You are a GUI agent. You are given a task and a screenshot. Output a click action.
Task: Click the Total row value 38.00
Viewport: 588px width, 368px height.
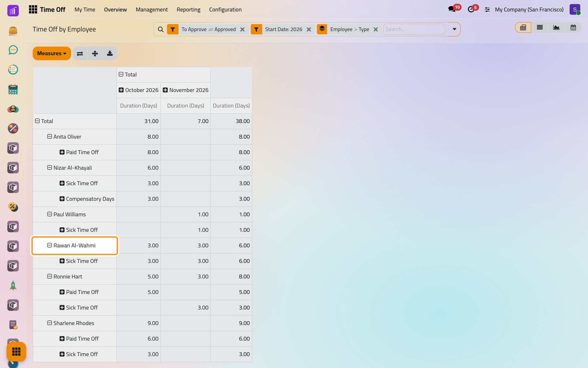[231, 121]
